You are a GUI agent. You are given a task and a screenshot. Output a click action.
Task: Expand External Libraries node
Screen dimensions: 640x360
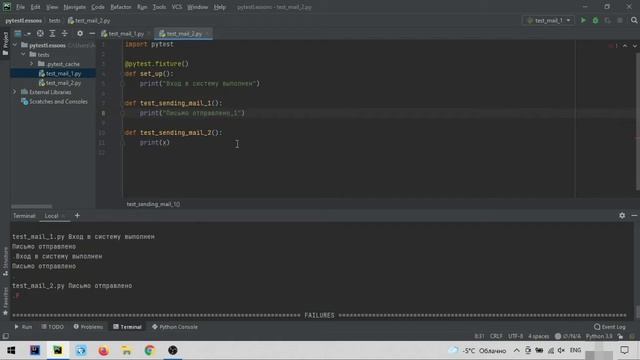15,92
